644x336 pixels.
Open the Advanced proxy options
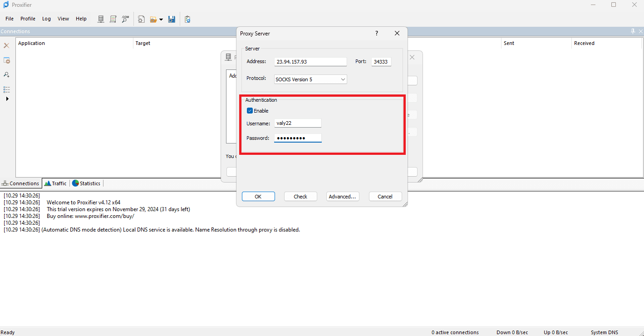click(x=343, y=196)
